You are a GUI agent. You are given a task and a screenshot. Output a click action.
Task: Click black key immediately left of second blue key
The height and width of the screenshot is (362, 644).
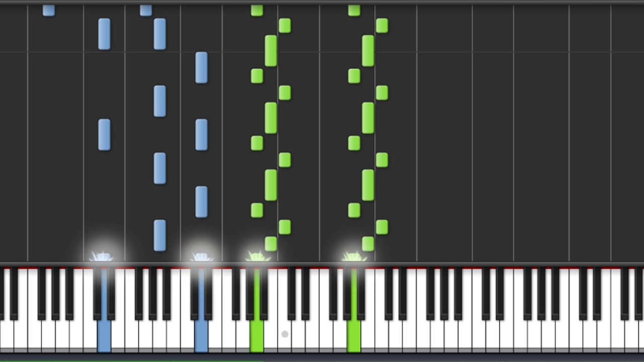click(x=194, y=294)
